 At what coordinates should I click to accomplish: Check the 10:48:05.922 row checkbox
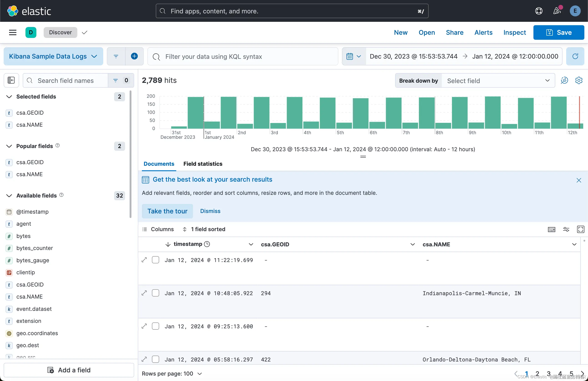click(x=155, y=293)
